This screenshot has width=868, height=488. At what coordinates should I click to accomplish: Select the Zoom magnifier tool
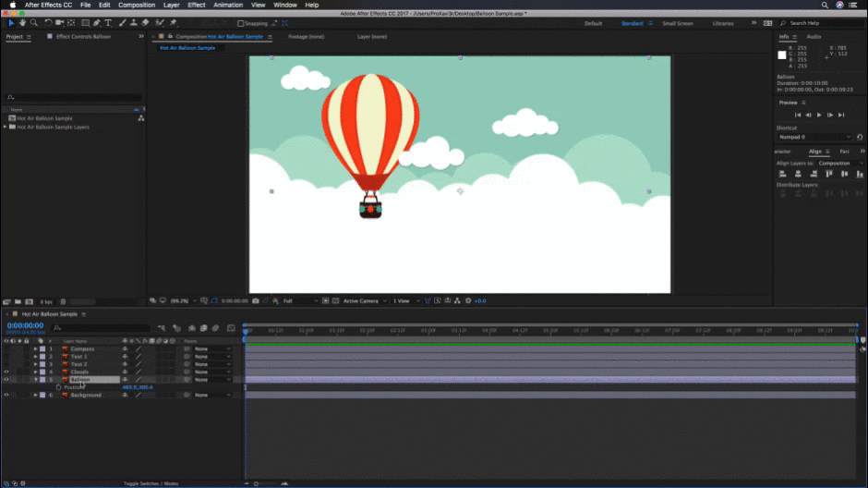[34, 23]
